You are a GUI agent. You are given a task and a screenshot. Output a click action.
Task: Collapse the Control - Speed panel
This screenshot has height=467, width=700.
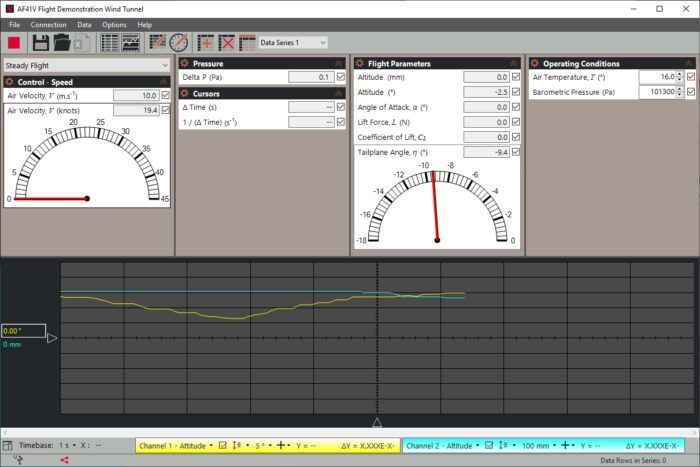163,82
